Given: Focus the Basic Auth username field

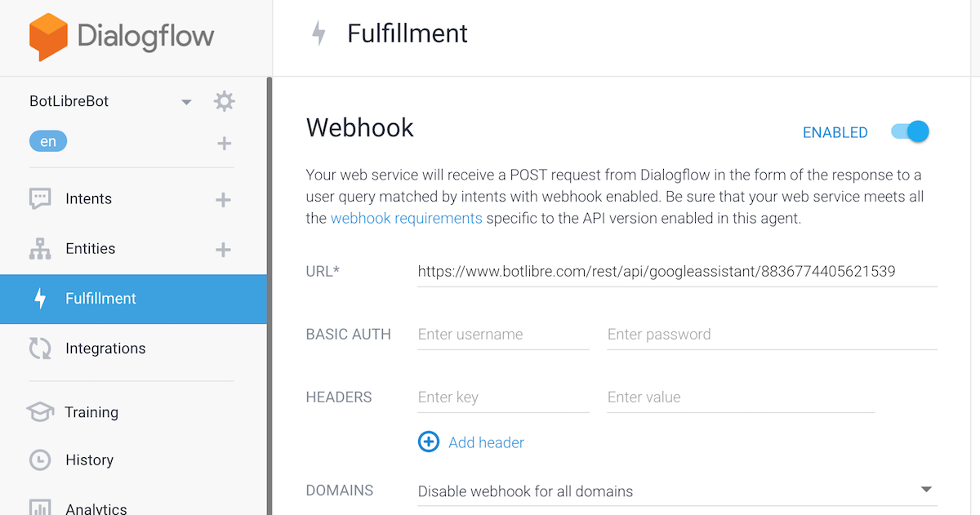Looking at the screenshot, I should pyautogui.click(x=502, y=335).
